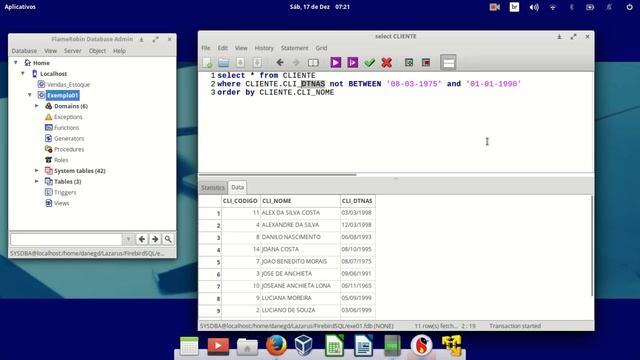Select cell ALEX DA SILVA COSTA

point(300,213)
